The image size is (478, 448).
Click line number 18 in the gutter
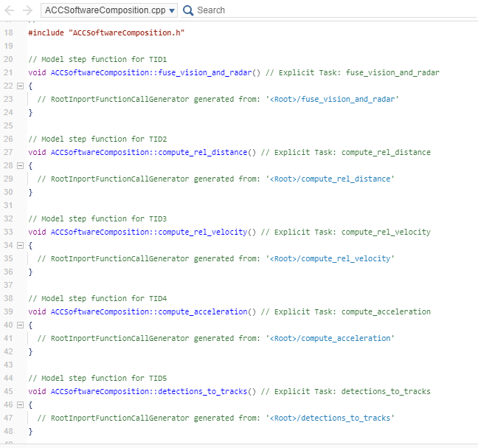click(9, 33)
